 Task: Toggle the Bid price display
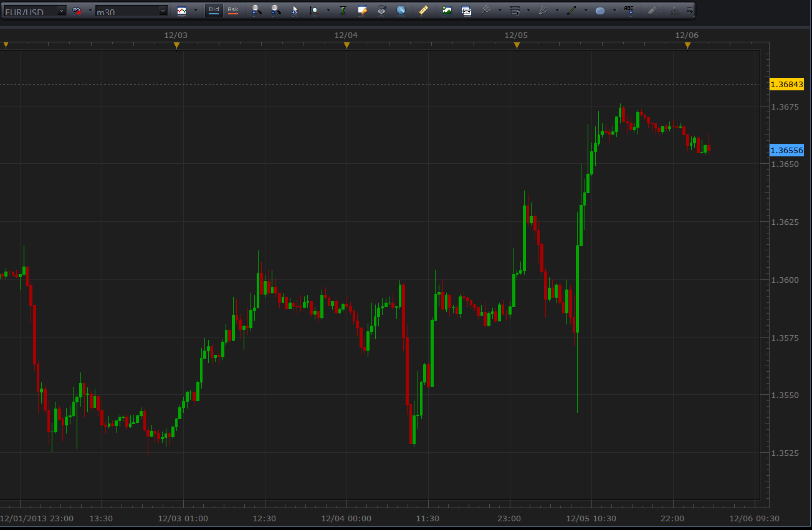click(x=214, y=10)
